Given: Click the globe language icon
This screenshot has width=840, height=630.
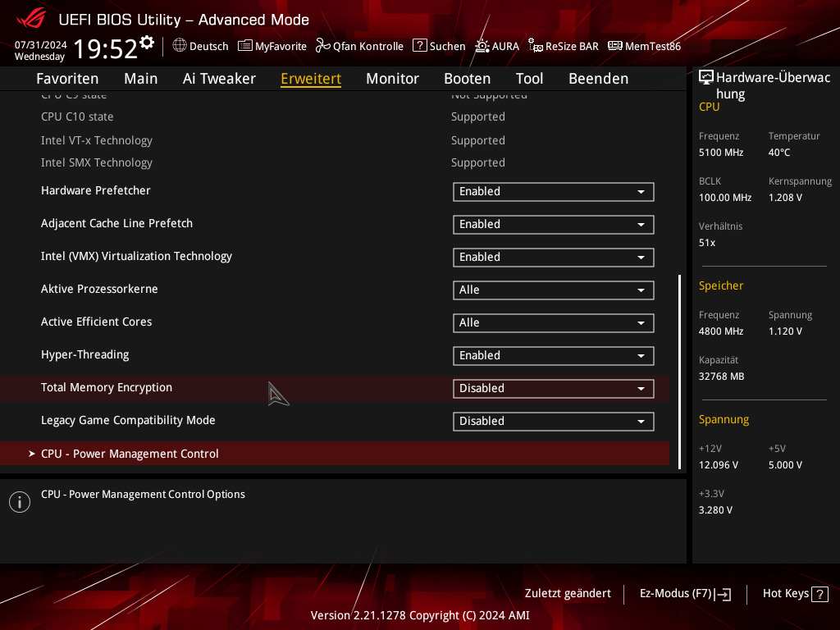Looking at the screenshot, I should coord(180,46).
